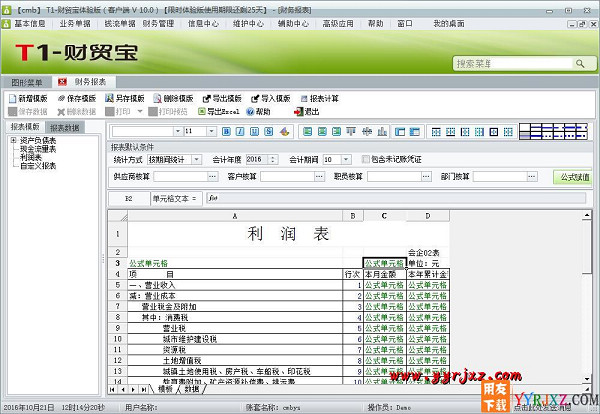Align cell content to top
Viewport: 600px width, 414px height.
click(x=351, y=132)
